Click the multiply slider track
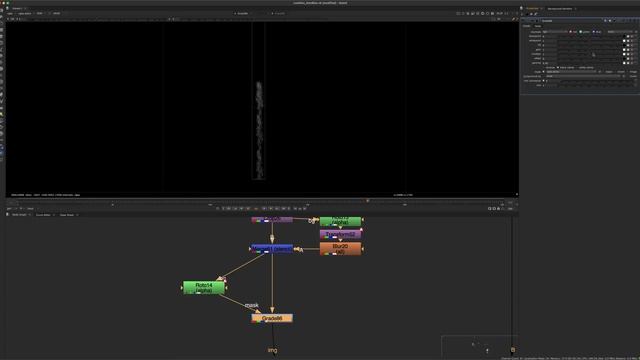 [x=590, y=54]
